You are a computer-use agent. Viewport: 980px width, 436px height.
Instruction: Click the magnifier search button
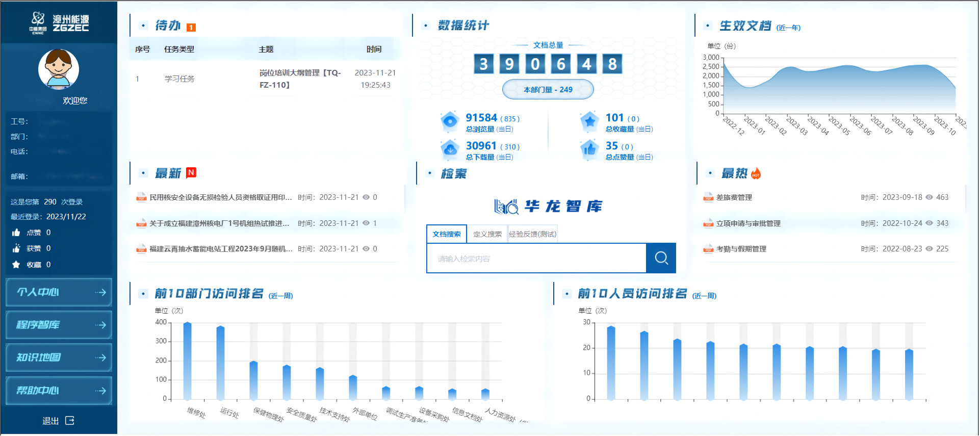tap(661, 258)
